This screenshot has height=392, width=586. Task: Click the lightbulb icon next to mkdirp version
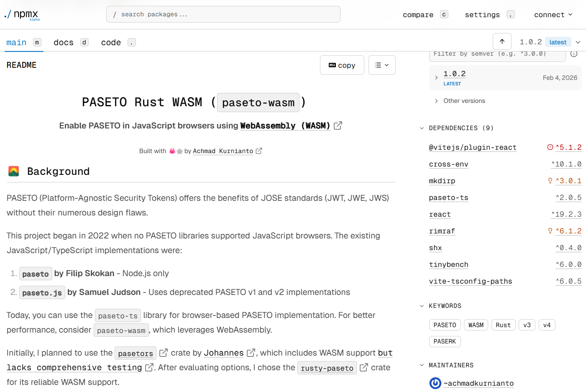550,180
